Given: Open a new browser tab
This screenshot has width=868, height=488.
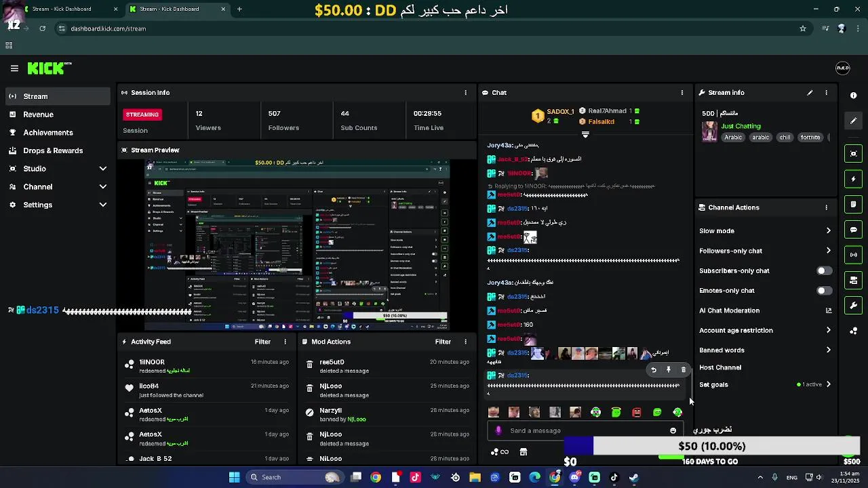Looking at the screenshot, I should click(x=239, y=9).
